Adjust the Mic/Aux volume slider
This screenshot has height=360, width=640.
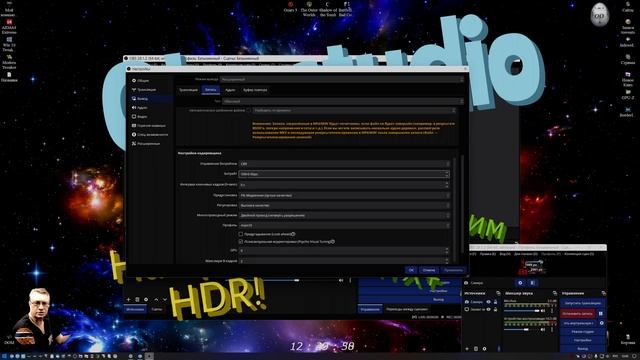[522, 311]
